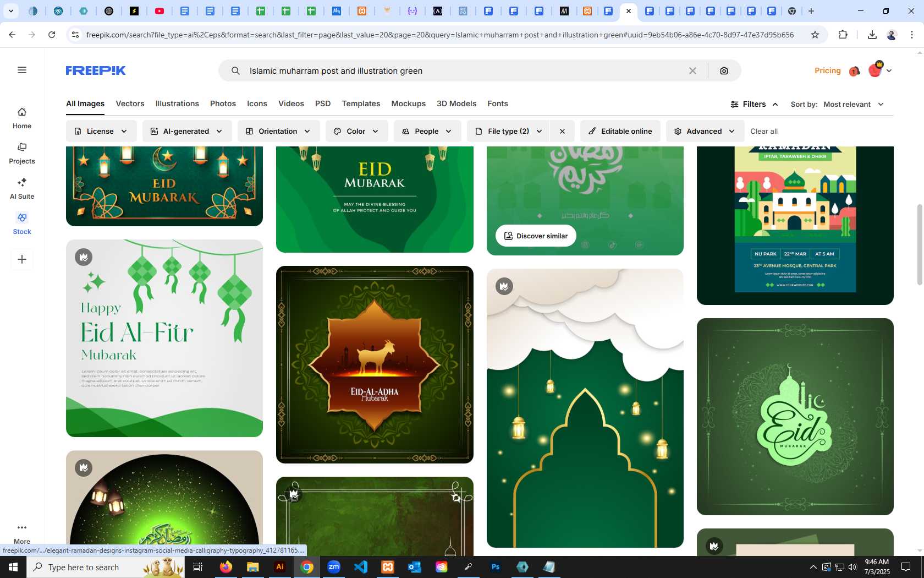The image size is (924, 578).
Task: Click Windows taskbar search box
Action: [x=106, y=567]
